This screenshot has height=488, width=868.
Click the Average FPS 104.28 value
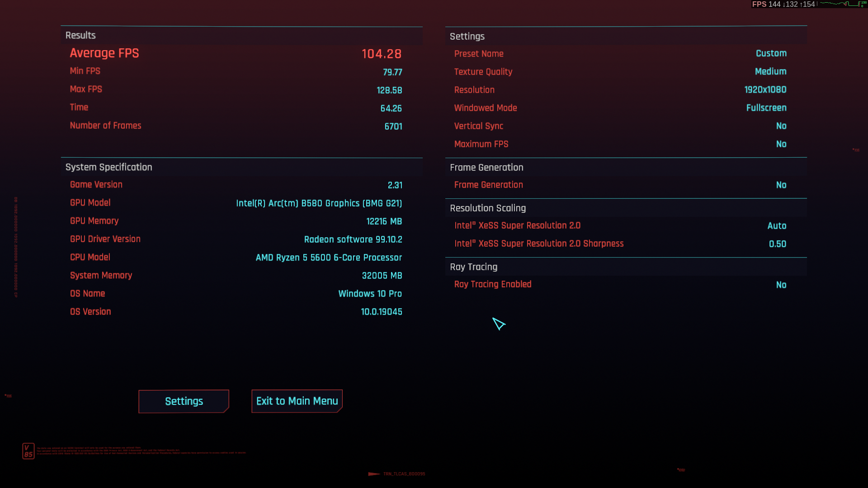(x=381, y=54)
